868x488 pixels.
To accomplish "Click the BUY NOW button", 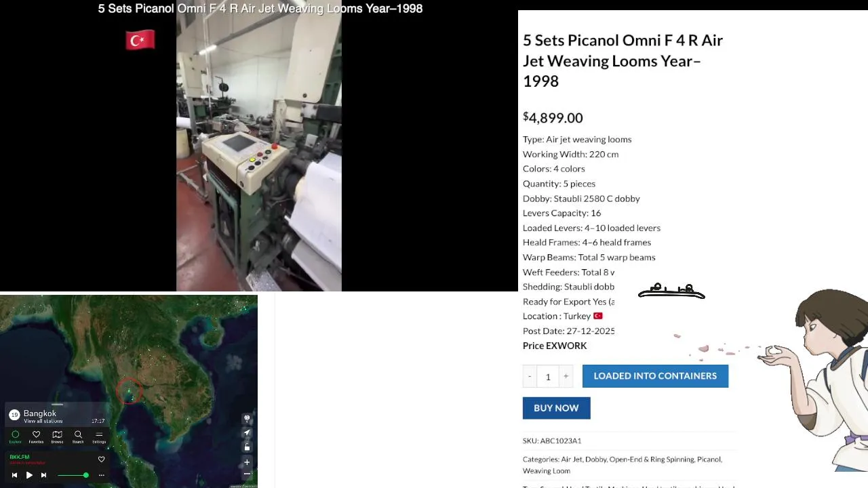I will click(x=556, y=408).
